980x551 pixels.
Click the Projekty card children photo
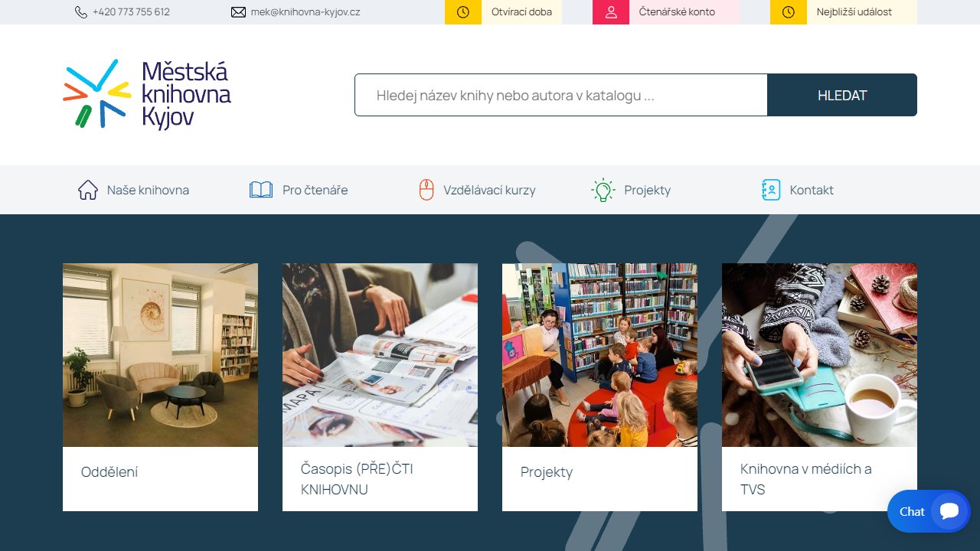point(599,355)
